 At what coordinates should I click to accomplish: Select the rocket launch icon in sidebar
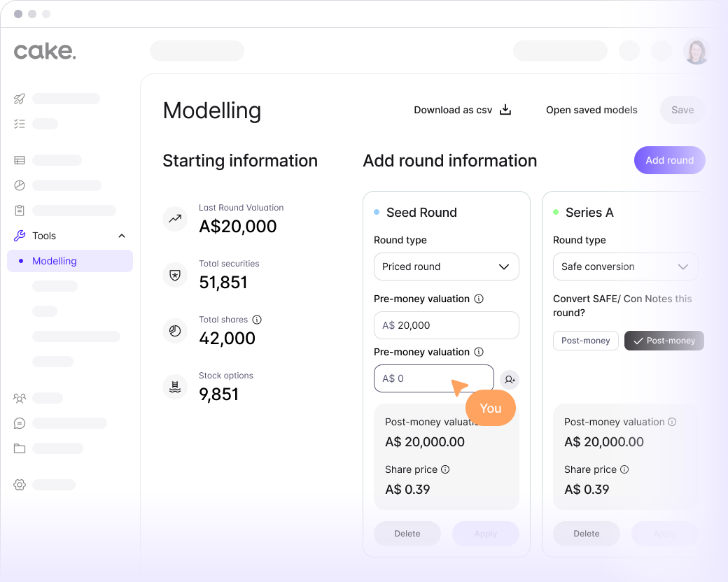tap(19, 99)
